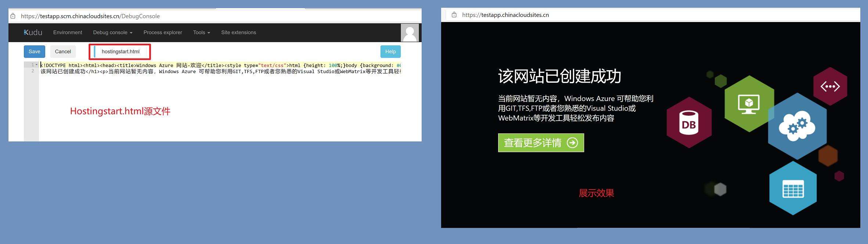This screenshot has width=868, height=244.
Task: Click line number 2 in editor gutter
Action: click(33, 71)
